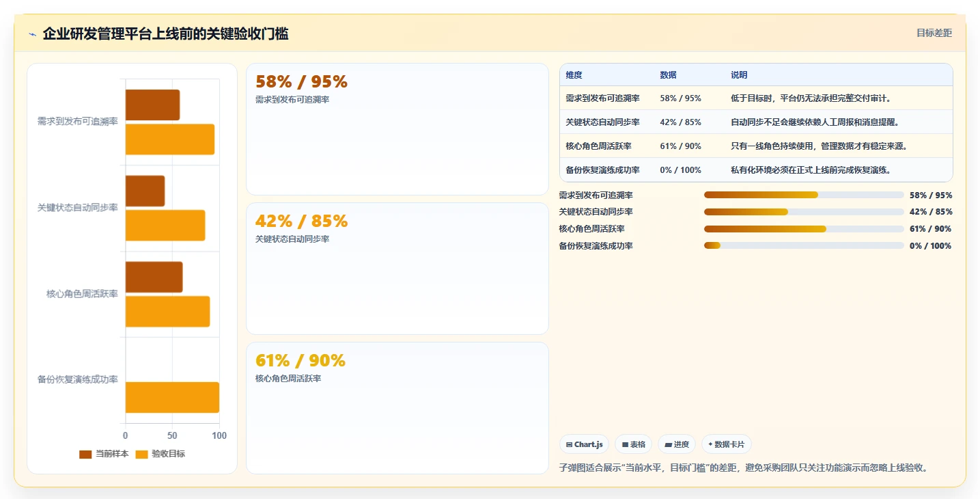Click the chart axis label 备份恢复演练成功率
Viewport: 980px width, 499px height.
coord(78,379)
